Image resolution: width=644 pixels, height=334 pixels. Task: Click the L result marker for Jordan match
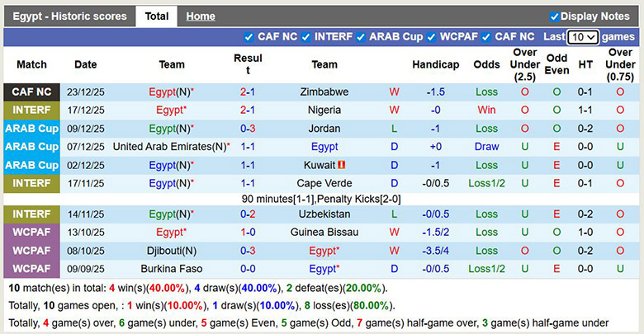[x=395, y=129]
